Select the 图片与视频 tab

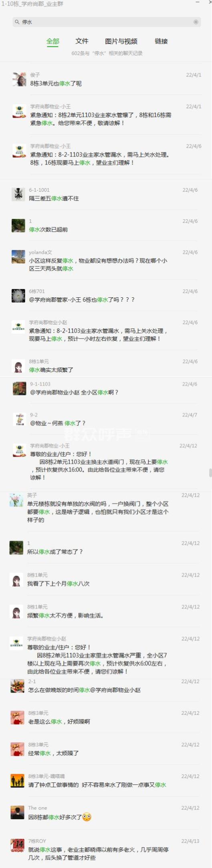pyautogui.click(x=121, y=41)
